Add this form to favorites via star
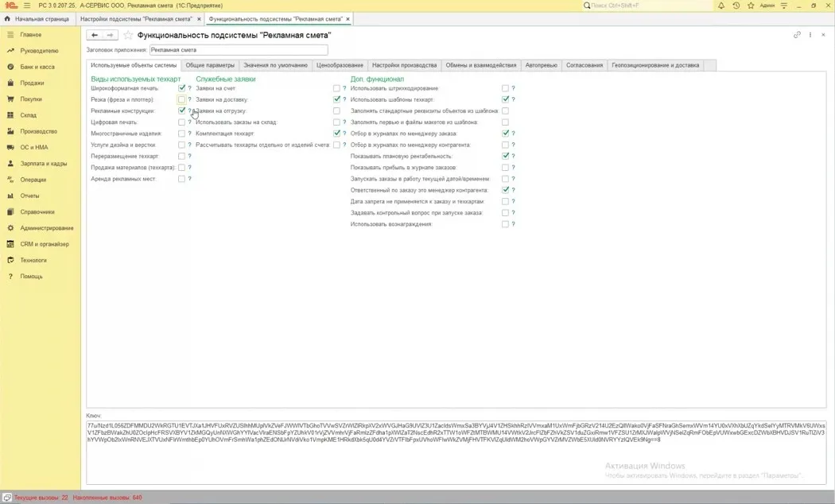The image size is (835, 504). point(128,35)
